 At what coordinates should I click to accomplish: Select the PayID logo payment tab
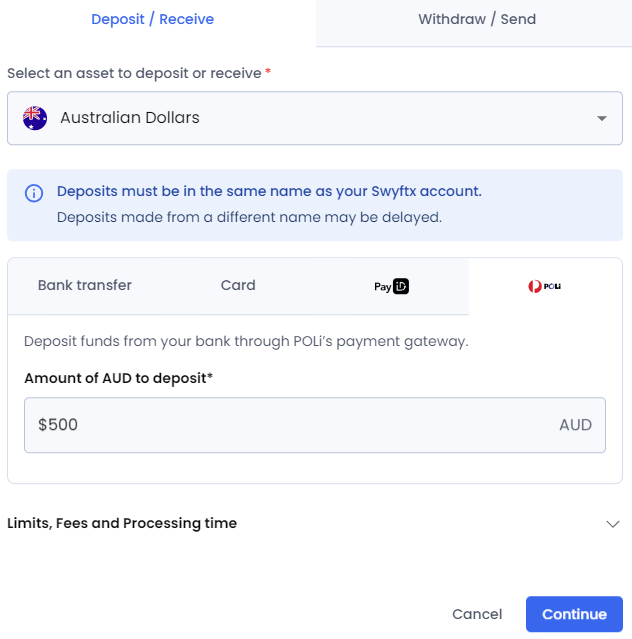coord(391,286)
